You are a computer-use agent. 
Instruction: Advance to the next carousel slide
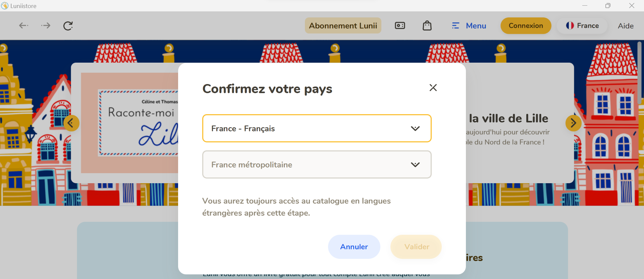tap(573, 123)
